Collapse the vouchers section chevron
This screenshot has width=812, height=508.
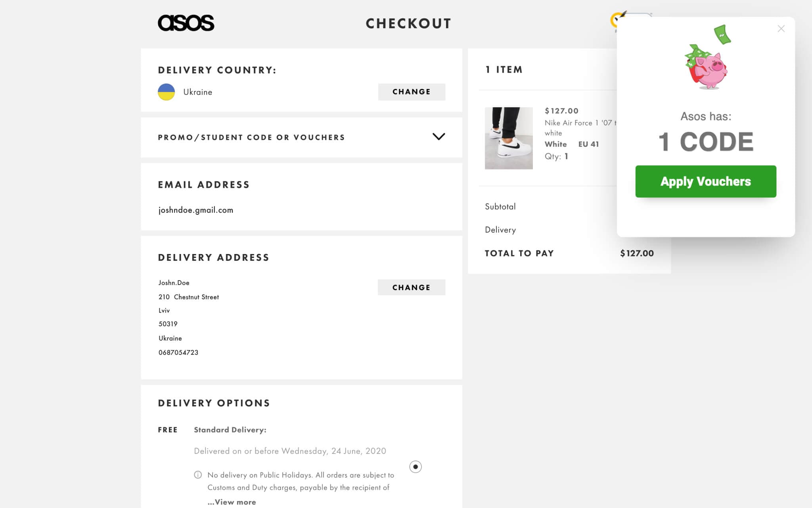coord(439,137)
